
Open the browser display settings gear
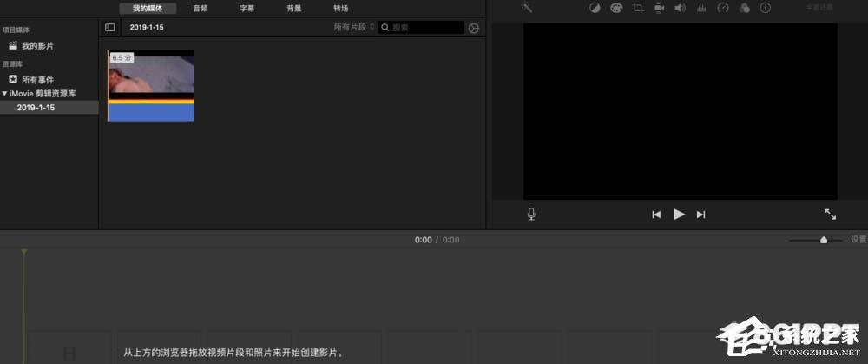click(473, 28)
